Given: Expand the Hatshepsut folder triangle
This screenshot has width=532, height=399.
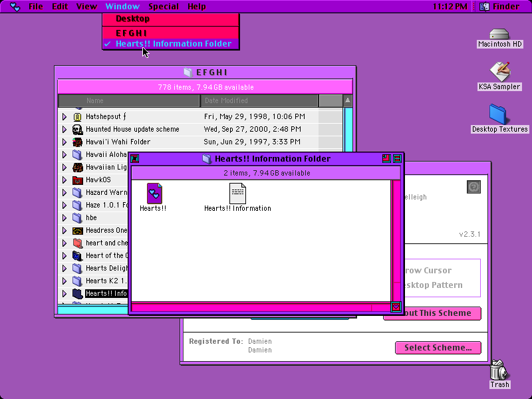Looking at the screenshot, I should point(65,117).
